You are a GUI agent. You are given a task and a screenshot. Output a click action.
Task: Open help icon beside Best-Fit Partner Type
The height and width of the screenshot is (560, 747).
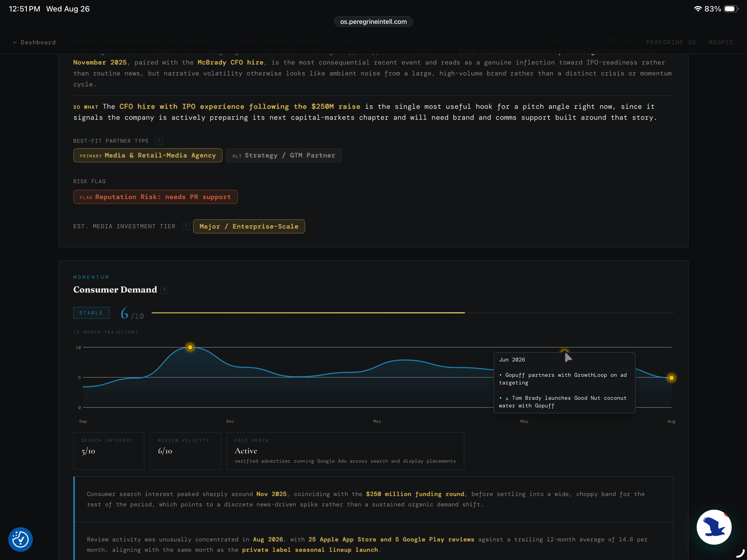point(159,141)
